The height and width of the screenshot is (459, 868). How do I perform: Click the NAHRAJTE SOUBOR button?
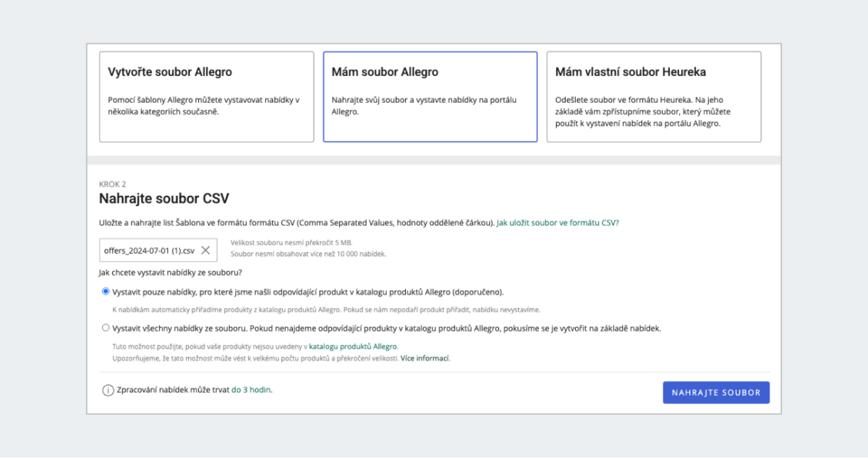716,392
